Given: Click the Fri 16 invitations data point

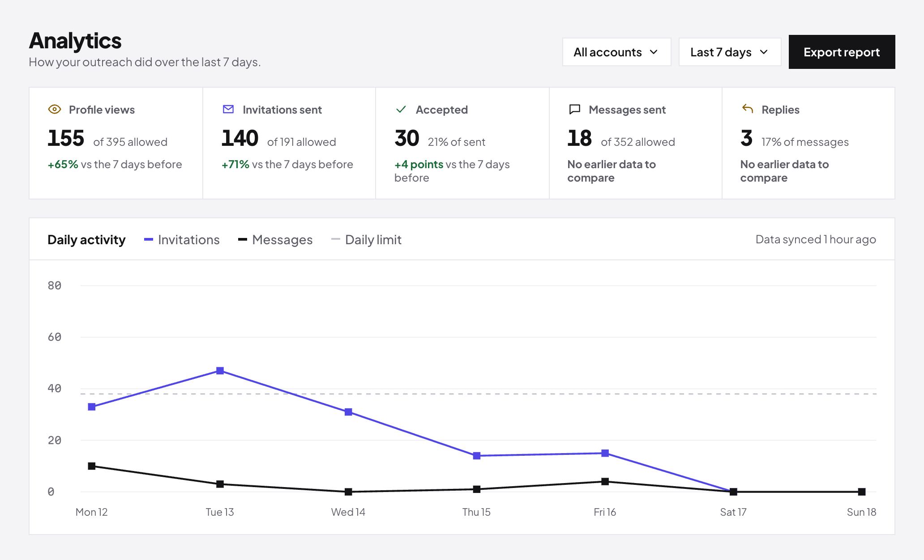Looking at the screenshot, I should pyautogui.click(x=605, y=454).
